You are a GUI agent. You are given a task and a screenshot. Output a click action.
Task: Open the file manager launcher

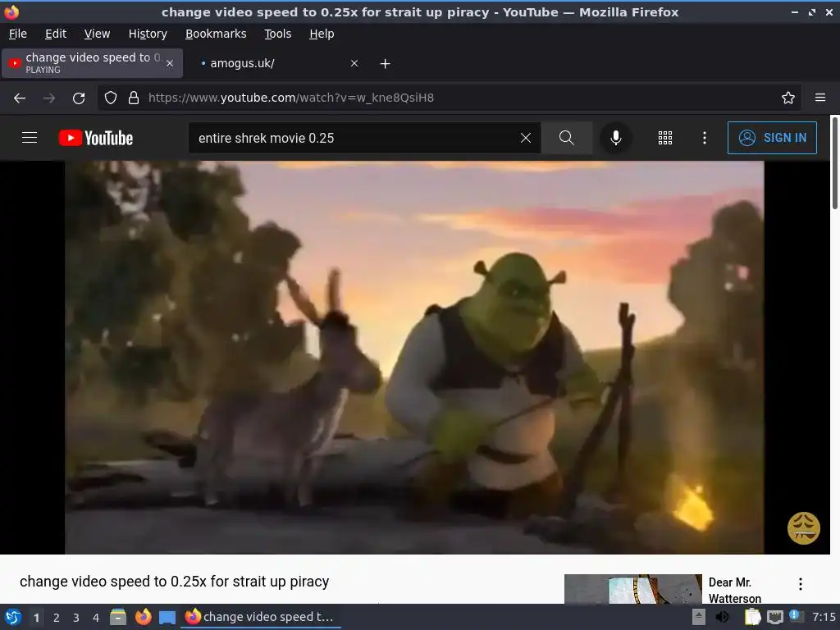click(118, 617)
